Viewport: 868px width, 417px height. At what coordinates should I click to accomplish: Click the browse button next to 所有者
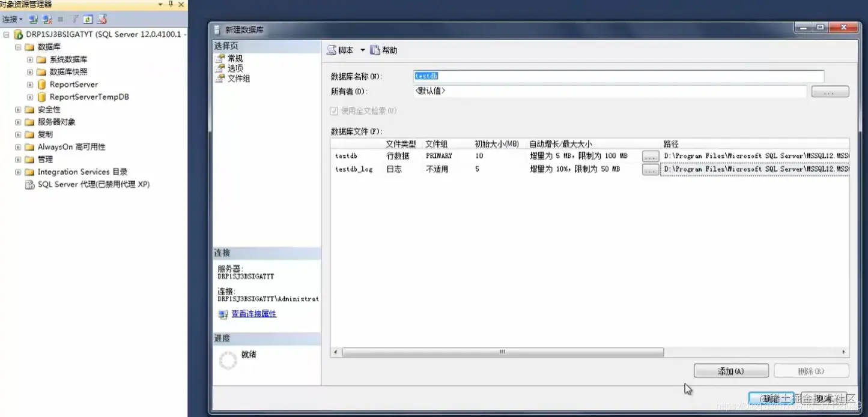(830, 92)
